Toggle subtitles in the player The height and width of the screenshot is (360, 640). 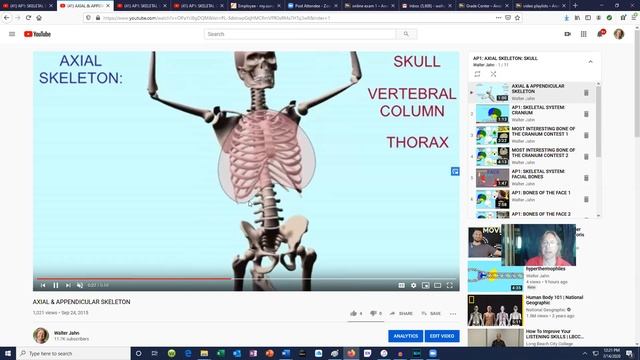402,285
